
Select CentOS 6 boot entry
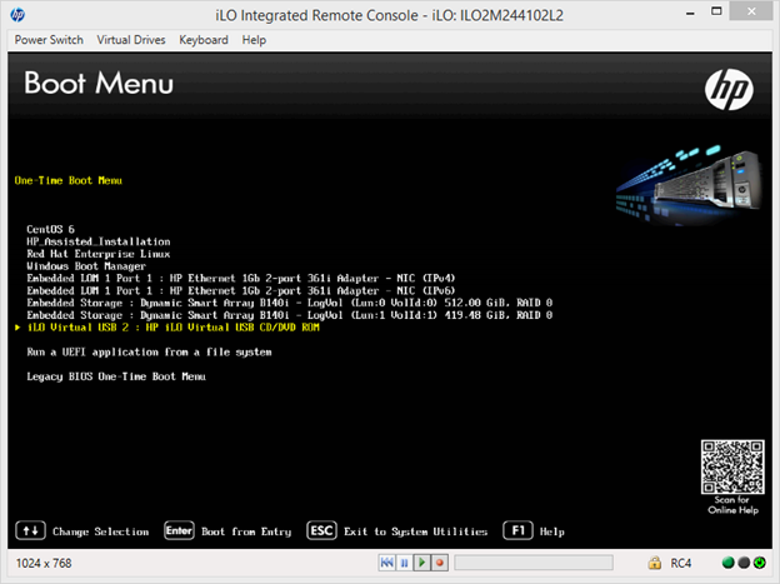pos(51,229)
